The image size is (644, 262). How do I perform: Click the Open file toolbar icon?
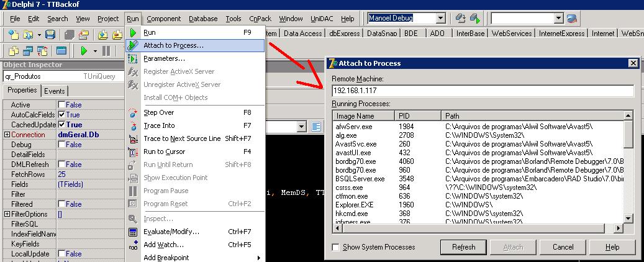(x=27, y=35)
